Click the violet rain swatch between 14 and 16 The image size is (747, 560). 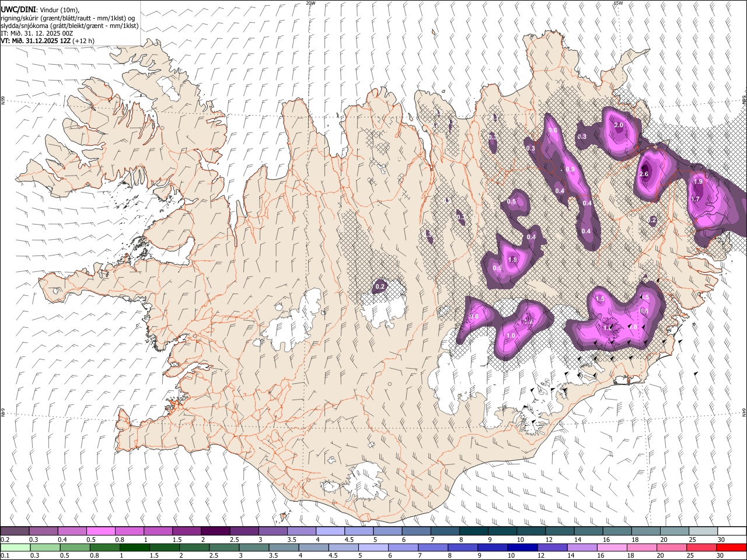pos(582,547)
